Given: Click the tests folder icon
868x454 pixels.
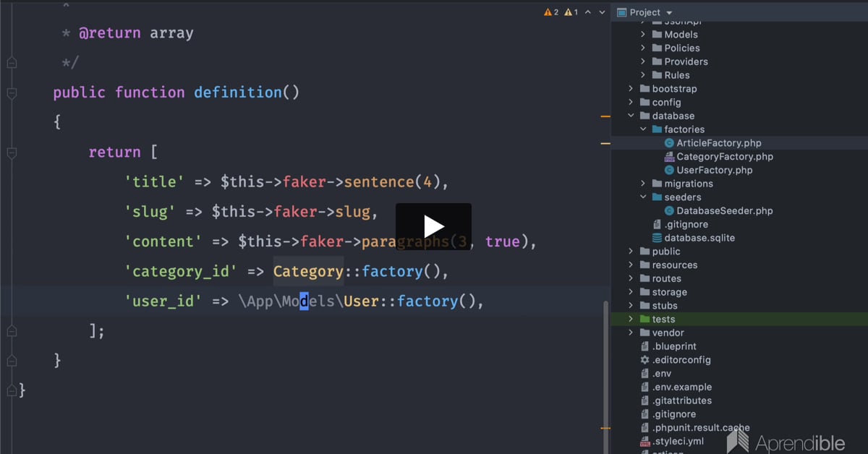Looking at the screenshot, I should pos(644,319).
